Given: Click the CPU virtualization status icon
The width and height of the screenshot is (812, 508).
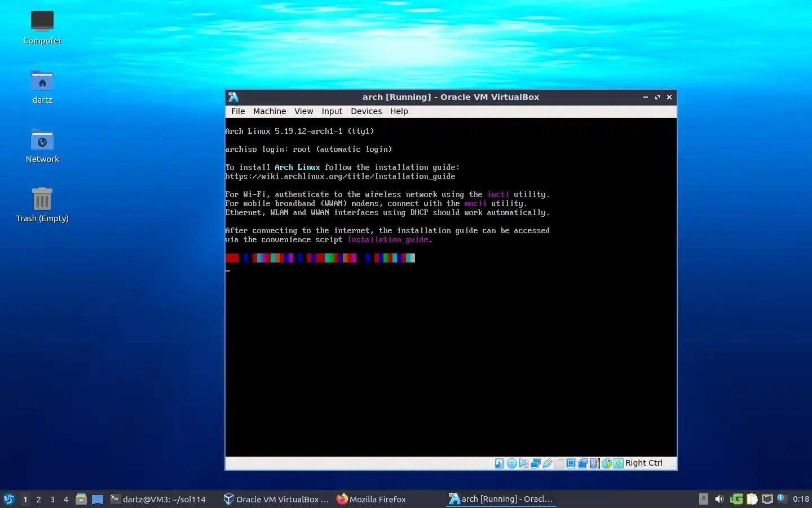Looking at the screenshot, I should tap(594, 463).
